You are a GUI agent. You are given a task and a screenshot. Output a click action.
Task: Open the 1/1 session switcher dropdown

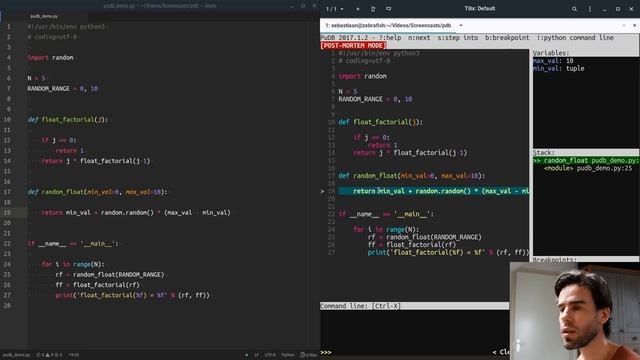coord(334,9)
